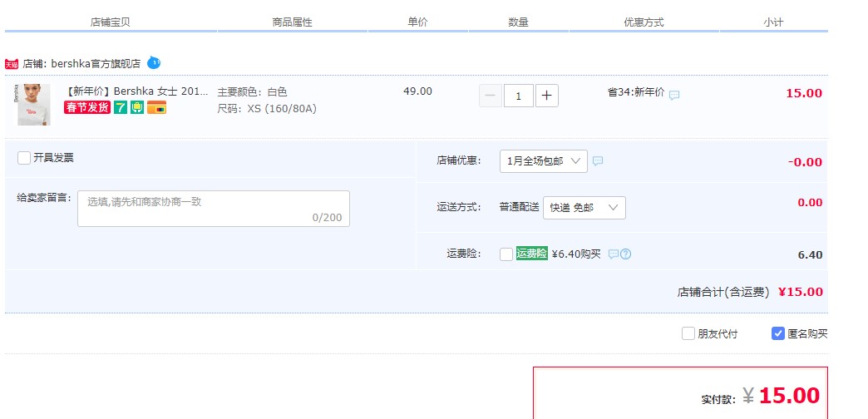Click the 普通配送 shipping label
The height and width of the screenshot is (419, 868).
pos(520,207)
